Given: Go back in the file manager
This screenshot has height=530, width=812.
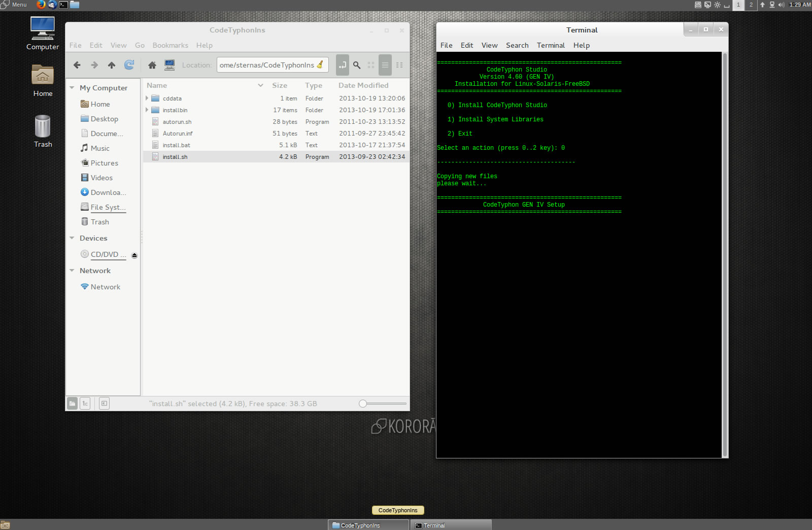Looking at the screenshot, I should [x=77, y=65].
